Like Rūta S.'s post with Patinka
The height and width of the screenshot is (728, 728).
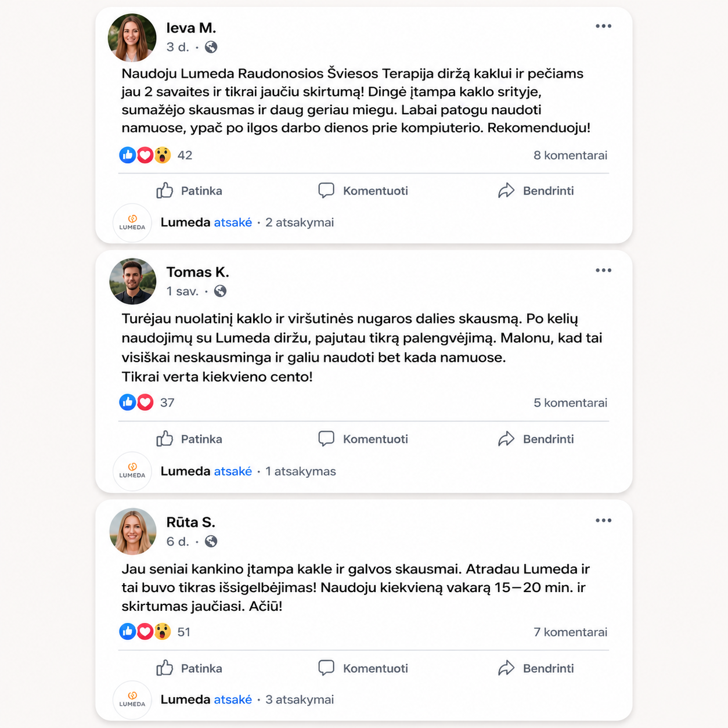pyautogui.click(x=189, y=668)
